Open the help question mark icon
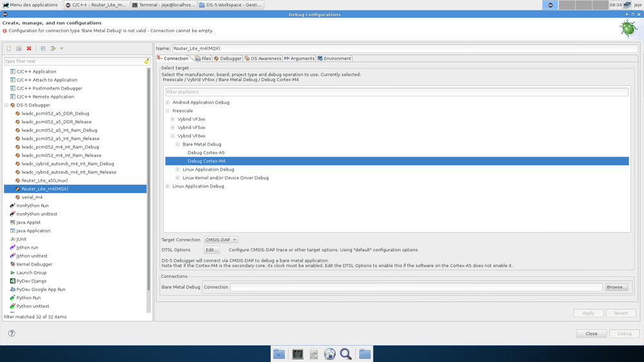This screenshot has width=644, height=362. coord(12,333)
